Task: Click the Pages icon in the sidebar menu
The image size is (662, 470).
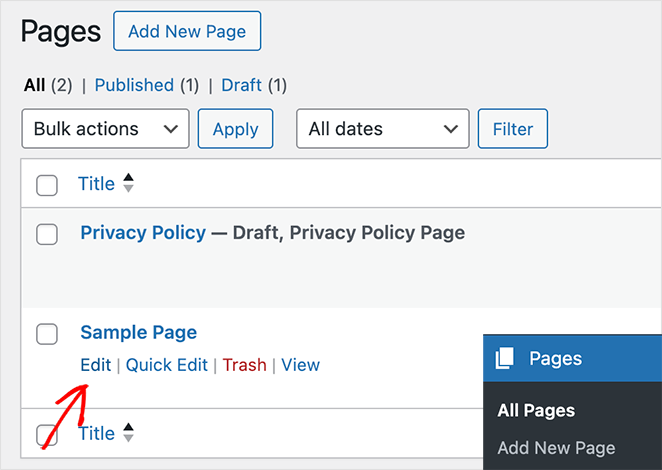Action: pos(505,358)
